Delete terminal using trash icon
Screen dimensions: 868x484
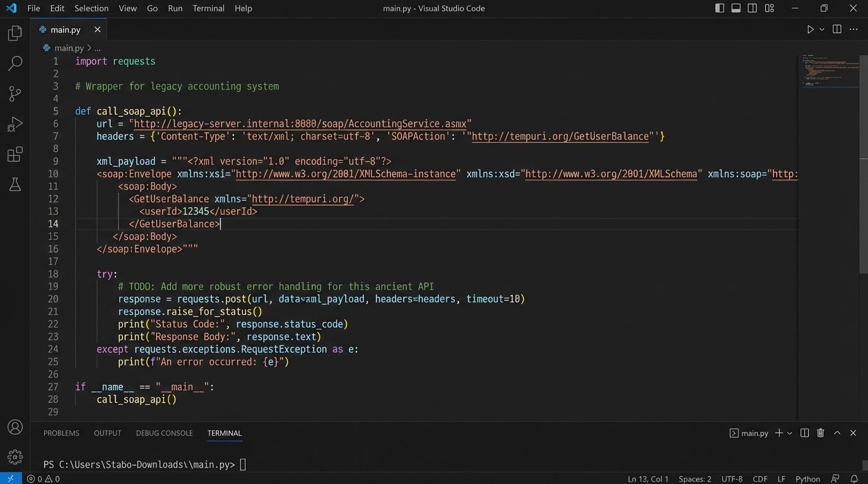click(821, 433)
